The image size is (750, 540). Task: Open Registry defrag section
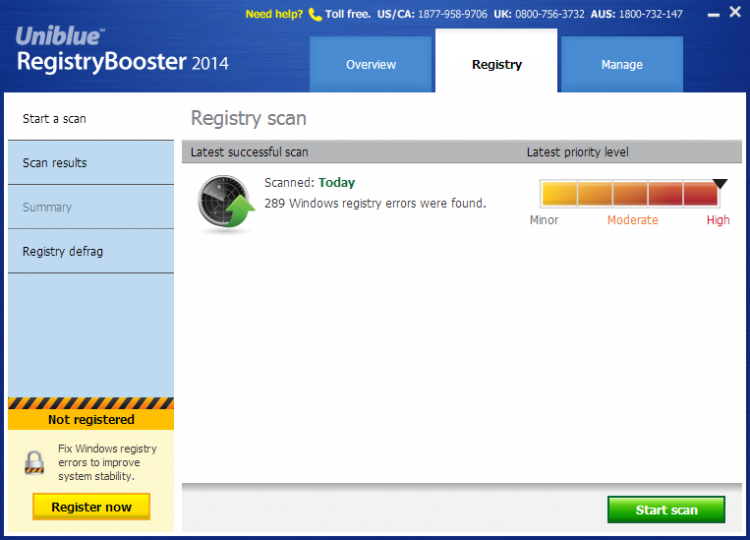91,251
